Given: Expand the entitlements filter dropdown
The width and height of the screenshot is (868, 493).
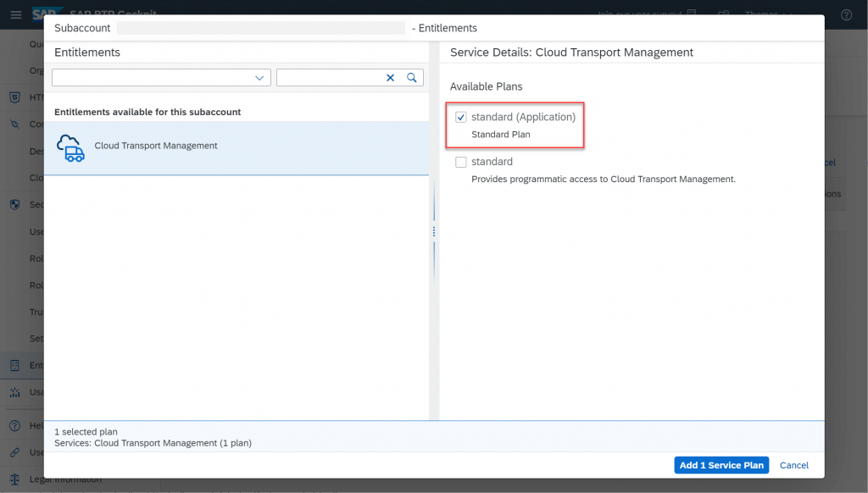Looking at the screenshot, I should (x=259, y=78).
